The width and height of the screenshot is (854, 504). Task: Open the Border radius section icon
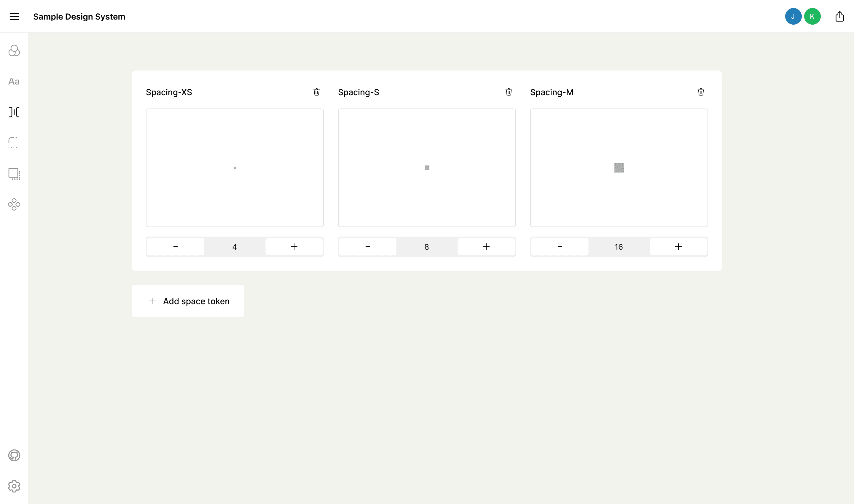14,143
